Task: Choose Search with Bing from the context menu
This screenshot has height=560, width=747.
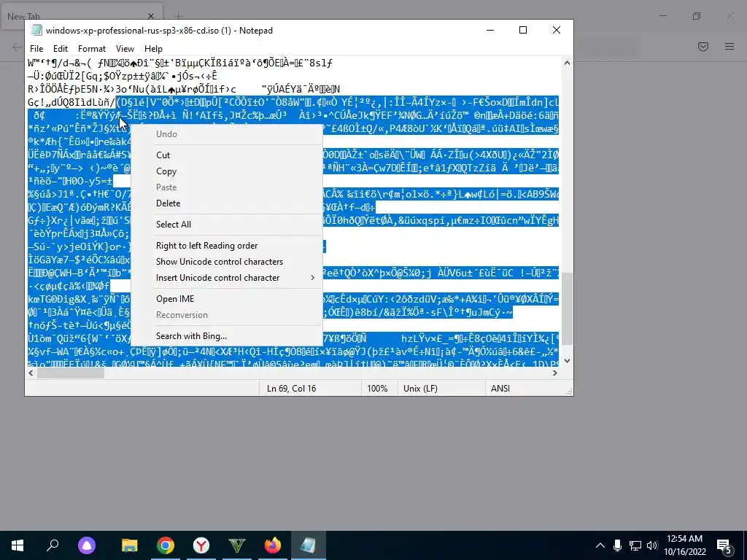Action: point(227,335)
